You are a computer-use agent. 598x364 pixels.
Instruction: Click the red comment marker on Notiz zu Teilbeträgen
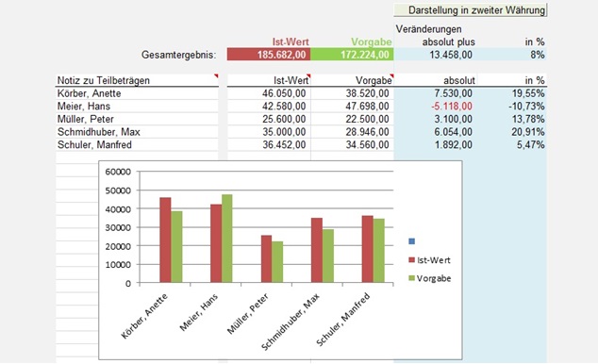point(216,75)
